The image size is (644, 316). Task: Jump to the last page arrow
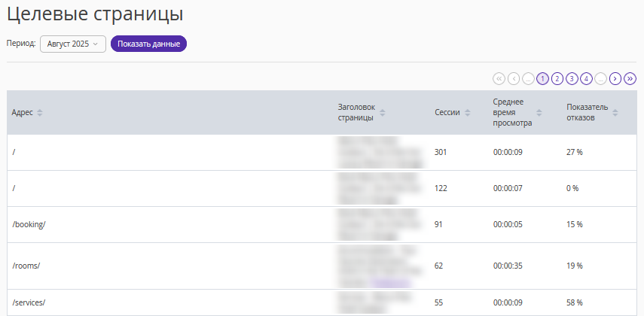tap(630, 78)
